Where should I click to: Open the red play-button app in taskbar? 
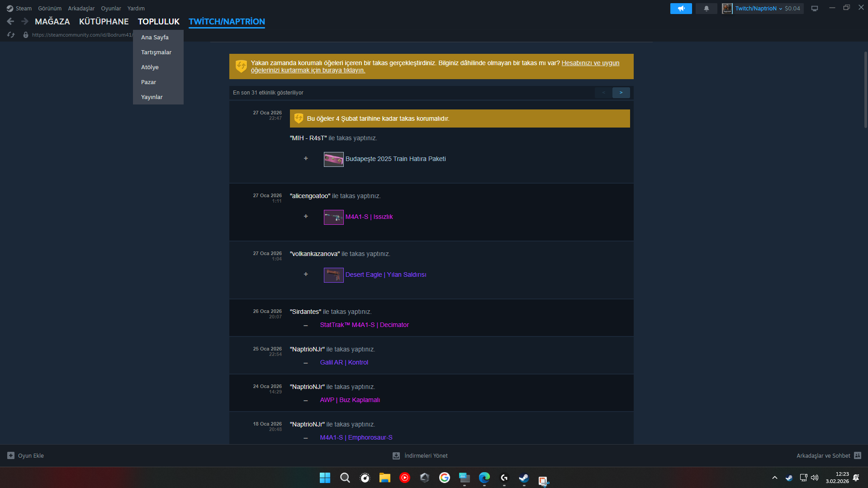pyautogui.click(x=404, y=478)
